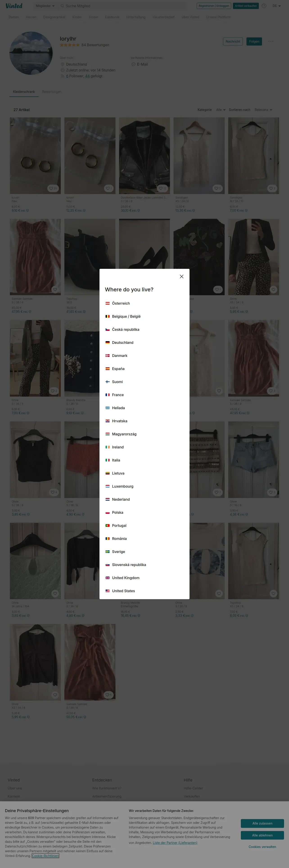
Task: Click the España flag icon
Action: 108,369
